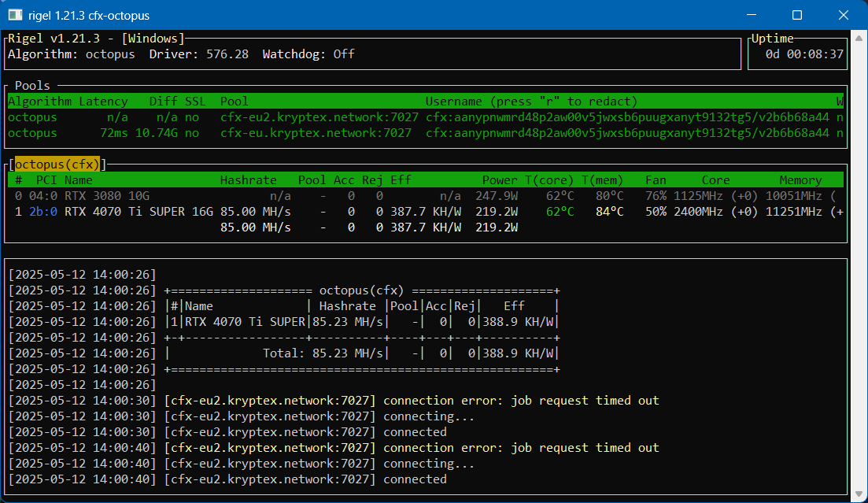This screenshot has height=503, width=868.
Task: Click the 14:00:30 "connection error: job request timed out" message
Action: pyautogui.click(x=521, y=401)
